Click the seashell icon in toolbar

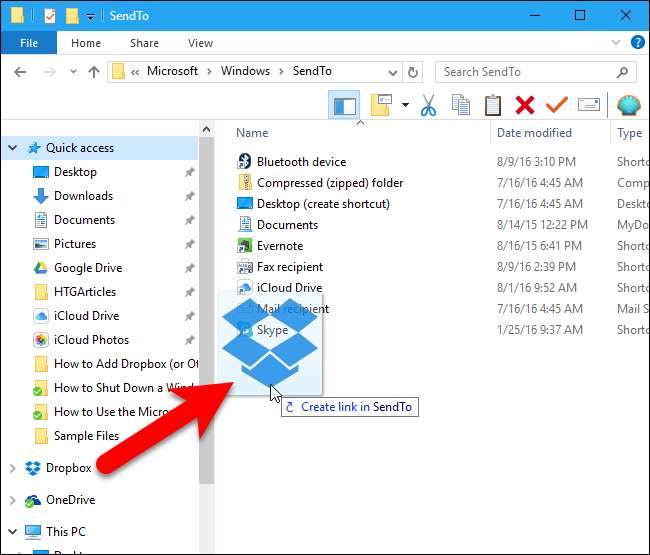628,105
